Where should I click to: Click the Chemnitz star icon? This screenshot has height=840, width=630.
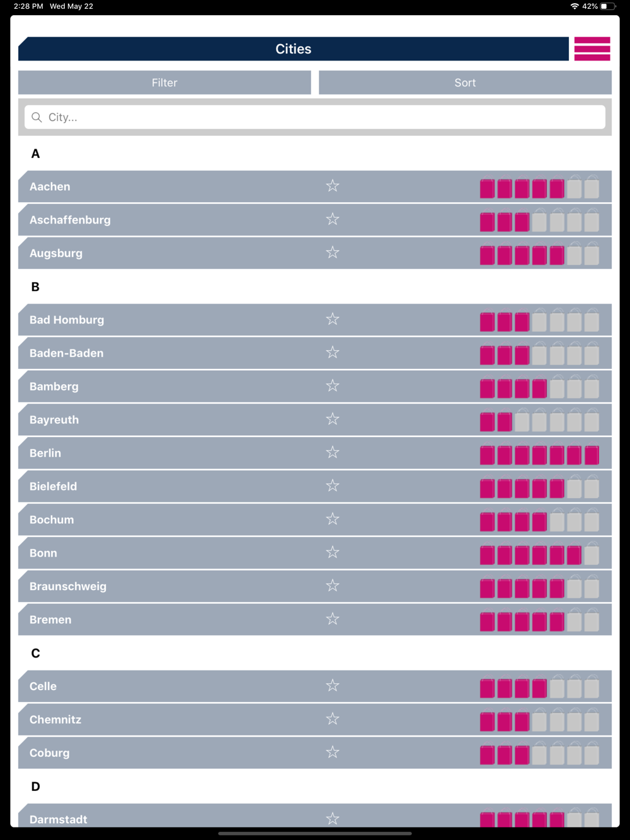pyautogui.click(x=333, y=718)
